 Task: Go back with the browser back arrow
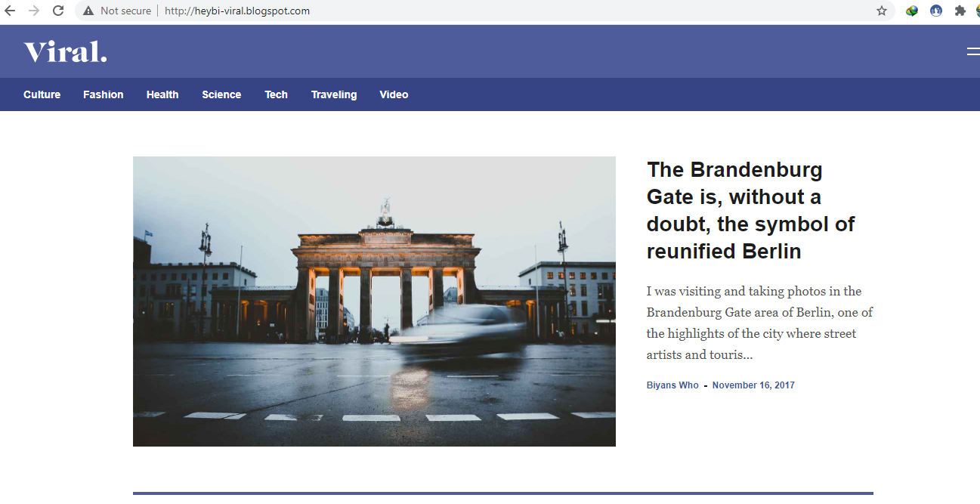(x=10, y=11)
